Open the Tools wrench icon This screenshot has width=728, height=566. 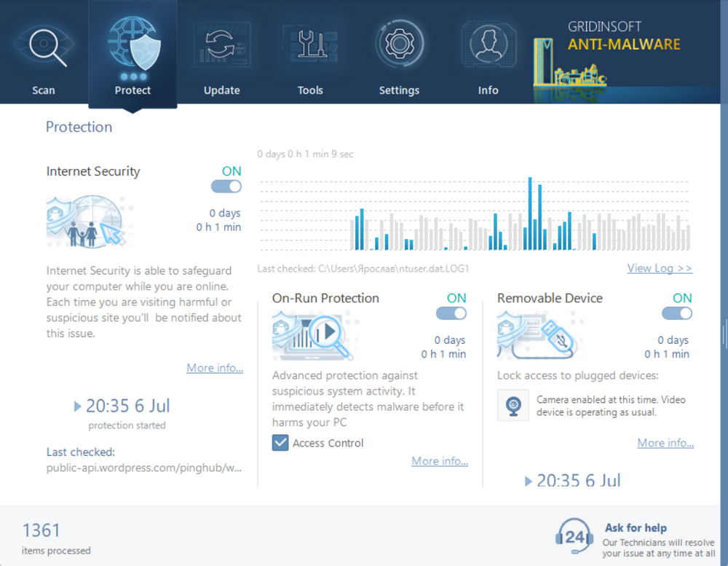(x=310, y=47)
